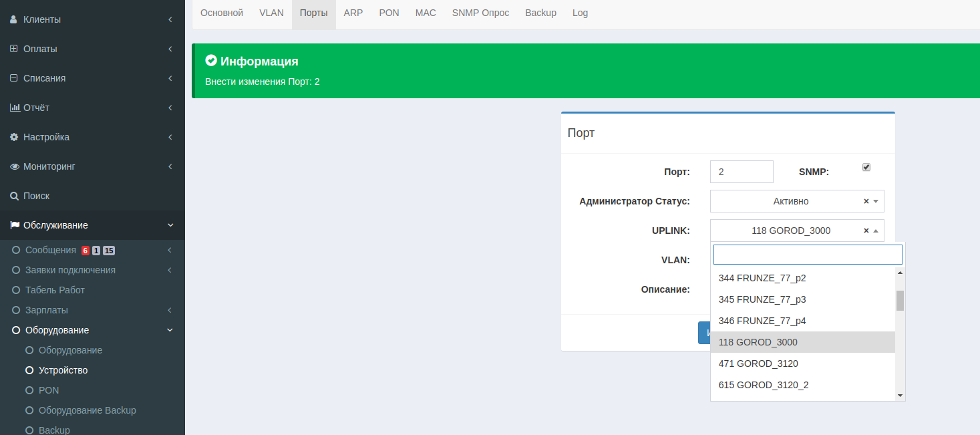This screenshot has width=980, height=435.
Task: Collapse the UPLINK dropdown arrow
Action: pos(876,231)
